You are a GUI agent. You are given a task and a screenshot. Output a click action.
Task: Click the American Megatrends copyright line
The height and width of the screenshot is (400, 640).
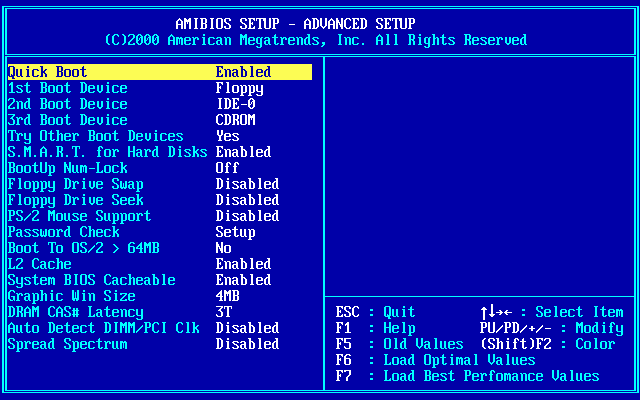(x=316, y=40)
